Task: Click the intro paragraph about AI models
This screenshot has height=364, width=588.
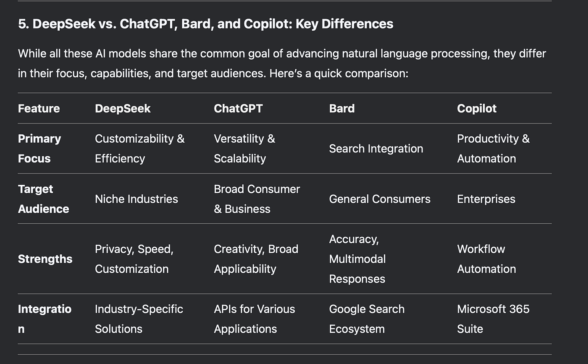Action: click(282, 64)
